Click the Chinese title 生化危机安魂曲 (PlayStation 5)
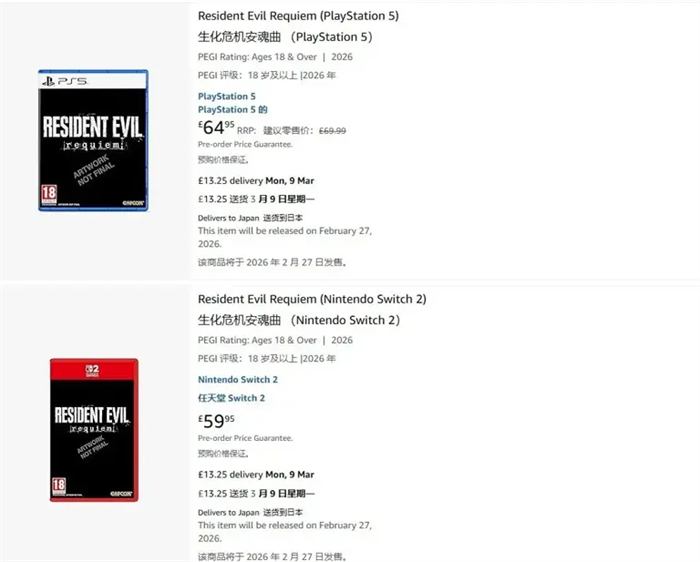 tap(285, 37)
